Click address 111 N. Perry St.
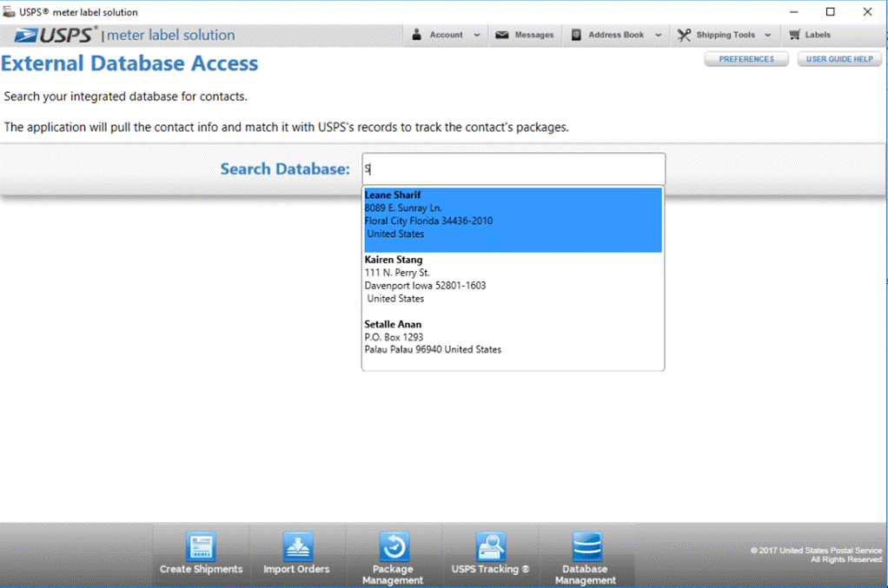 coord(397,272)
